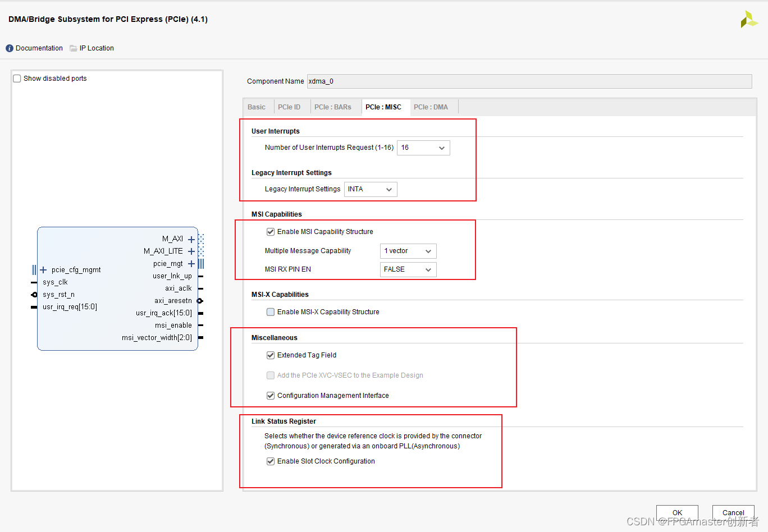Viewport: 768px width, 532px height.
Task: Switch to the PCIe ID tab
Action: pyautogui.click(x=289, y=107)
